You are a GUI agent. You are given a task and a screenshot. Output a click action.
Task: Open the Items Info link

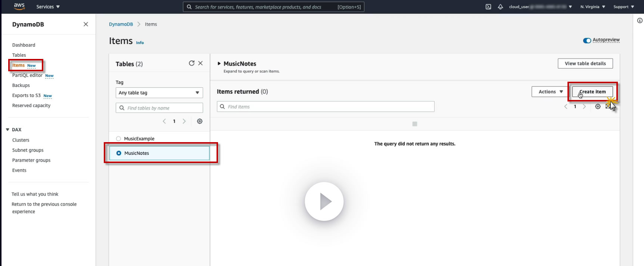coord(140,43)
